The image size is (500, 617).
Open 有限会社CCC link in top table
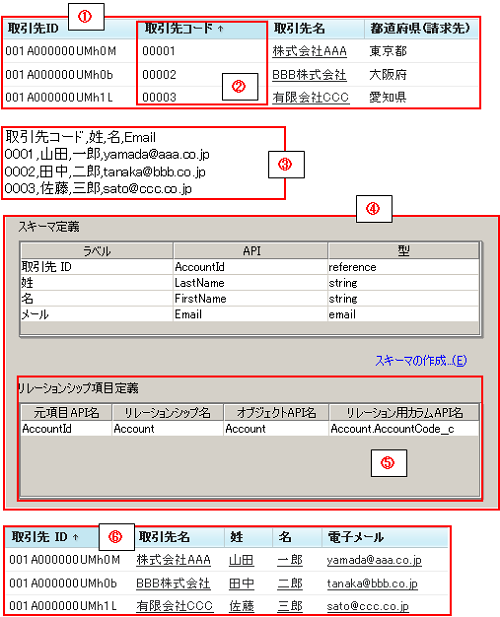(x=311, y=97)
